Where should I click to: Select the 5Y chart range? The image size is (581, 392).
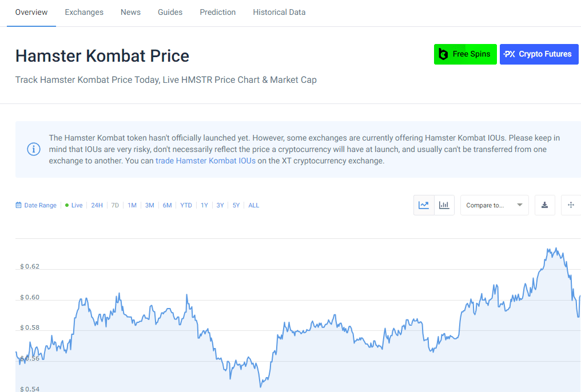[x=236, y=206]
